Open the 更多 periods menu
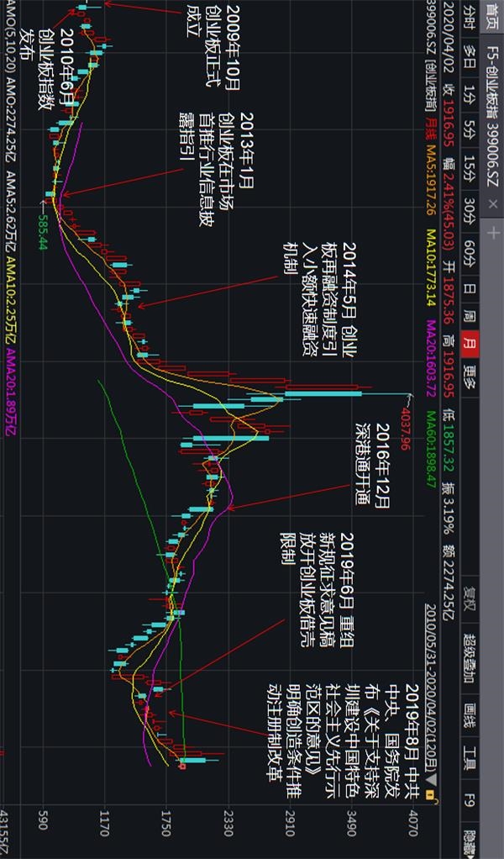The height and width of the screenshot is (859, 504). [470, 375]
